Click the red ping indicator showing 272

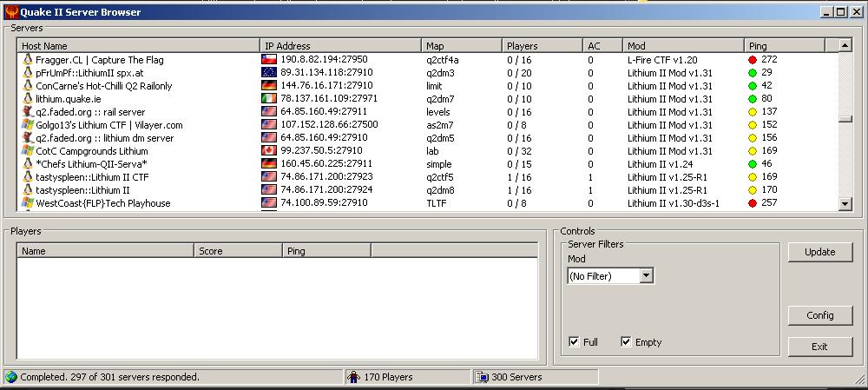753,60
